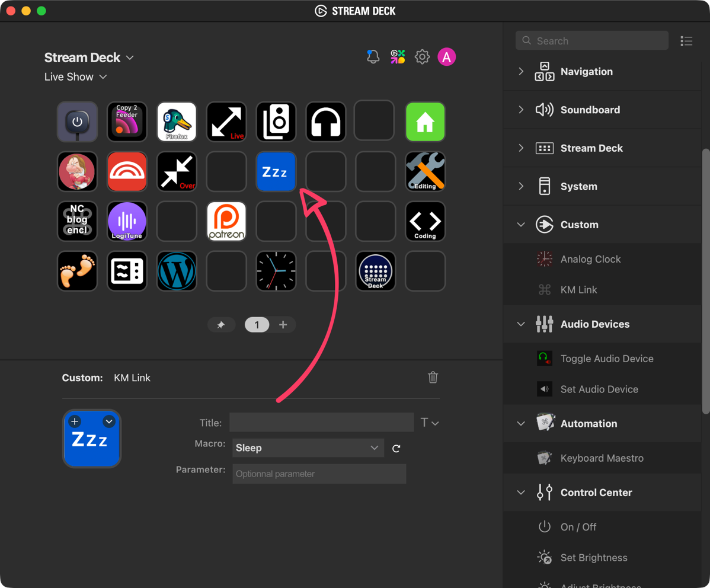Viewport: 710px width, 588px height.
Task: Toggle the page pin
Action: tap(221, 325)
